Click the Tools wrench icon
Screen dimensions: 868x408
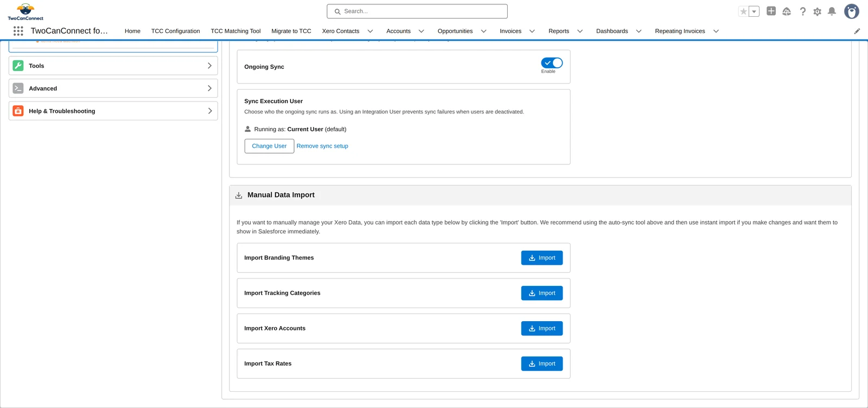[18, 66]
